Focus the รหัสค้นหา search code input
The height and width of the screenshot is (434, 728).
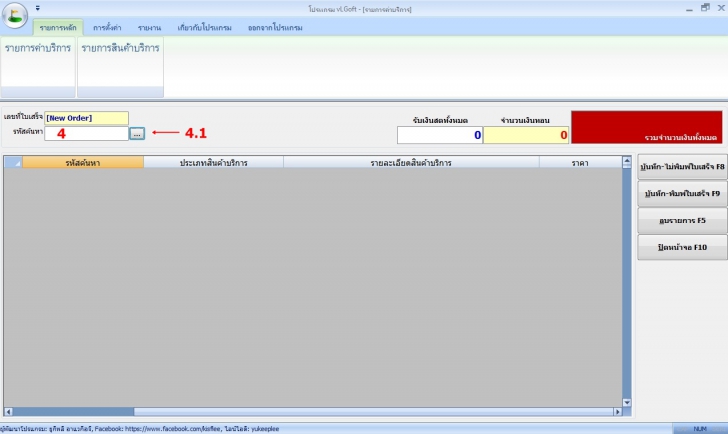[x=86, y=134]
